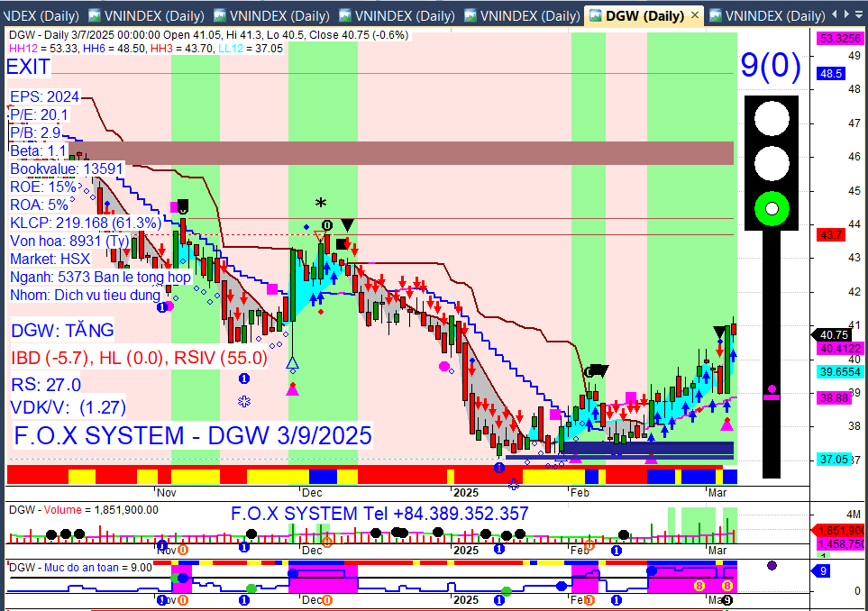Click the black square marker above November candle
This screenshot has width=868, height=611.
(183, 205)
